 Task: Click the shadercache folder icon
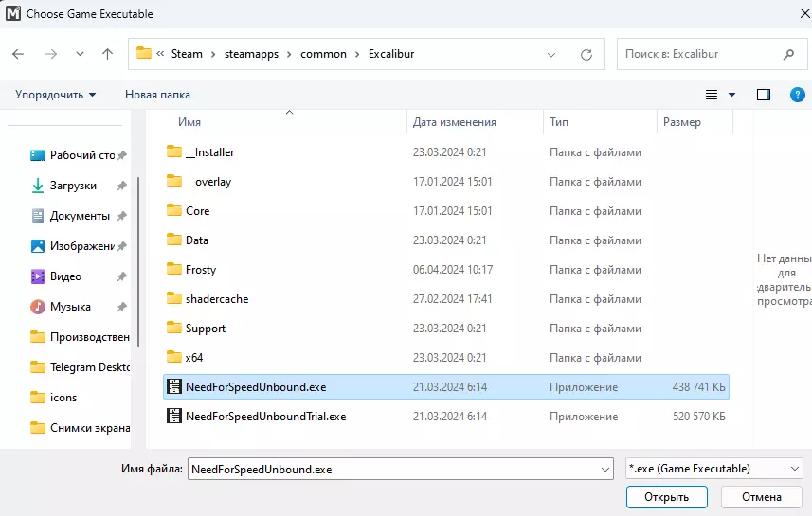pos(174,298)
